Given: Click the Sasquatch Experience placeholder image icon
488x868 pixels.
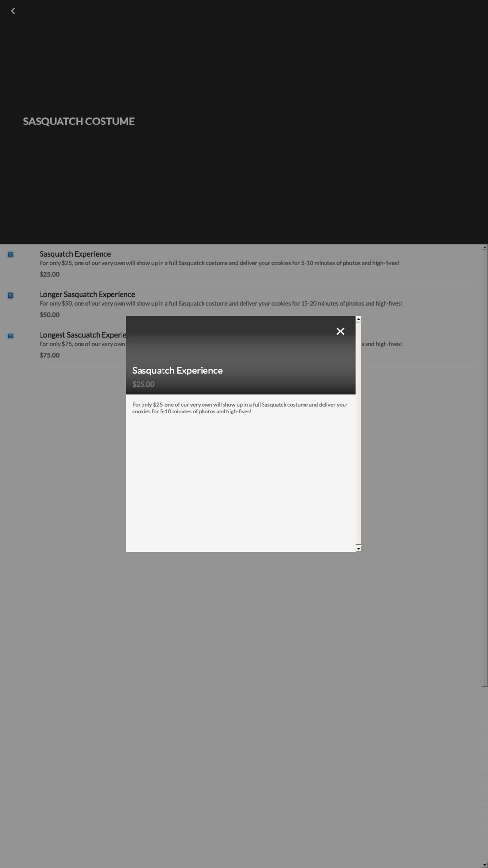Looking at the screenshot, I should [x=10, y=254].
